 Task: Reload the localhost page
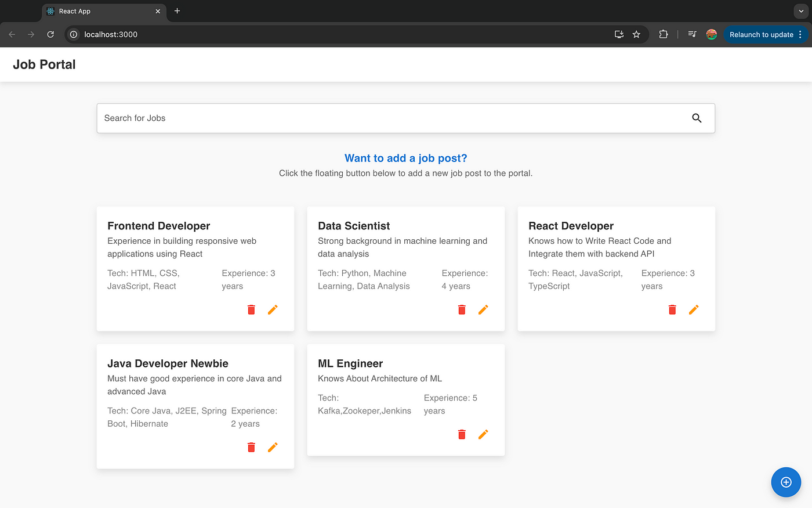[50, 34]
